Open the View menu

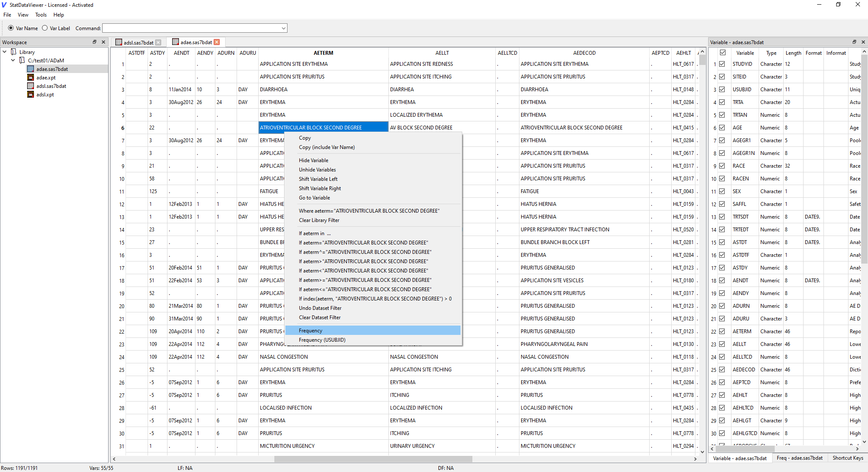point(23,15)
